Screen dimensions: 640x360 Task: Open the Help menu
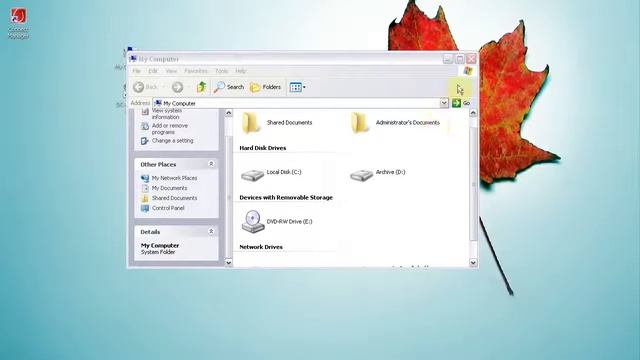click(241, 71)
